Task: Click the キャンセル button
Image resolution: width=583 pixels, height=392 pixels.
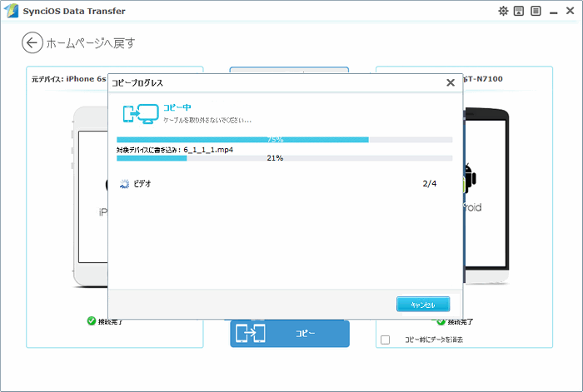Action: pyautogui.click(x=423, y=305)
